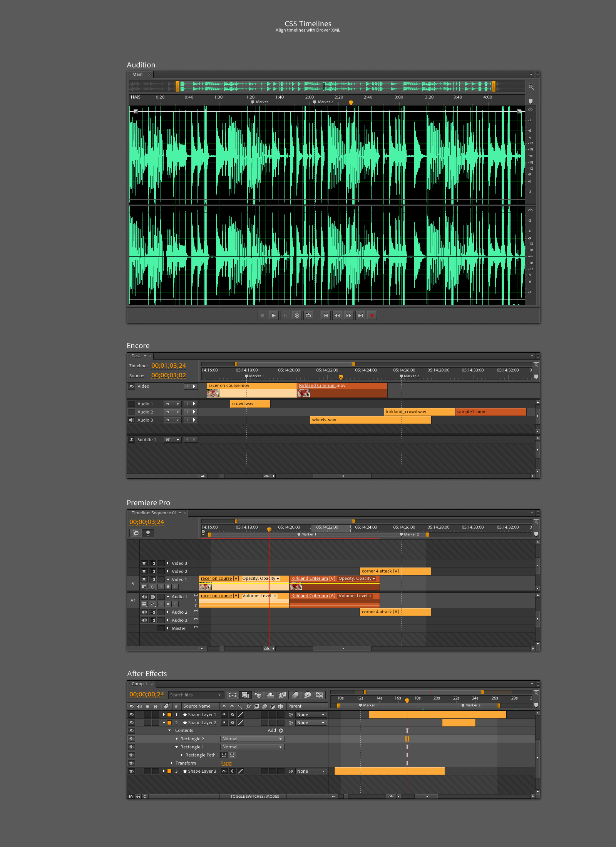The image size is (616, 847).
Task: Click the Video 1 show keyframes icon
Action: (153, 587)
